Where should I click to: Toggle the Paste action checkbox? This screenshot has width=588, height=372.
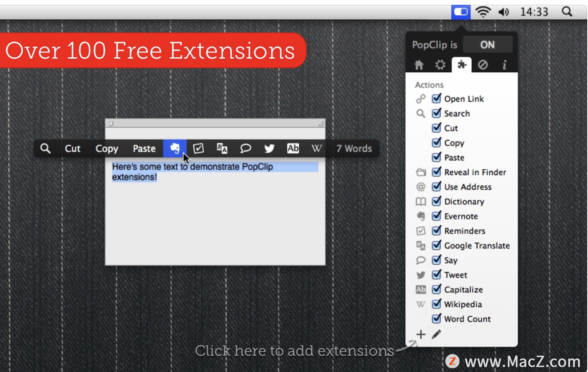click(x=437, y=157)
